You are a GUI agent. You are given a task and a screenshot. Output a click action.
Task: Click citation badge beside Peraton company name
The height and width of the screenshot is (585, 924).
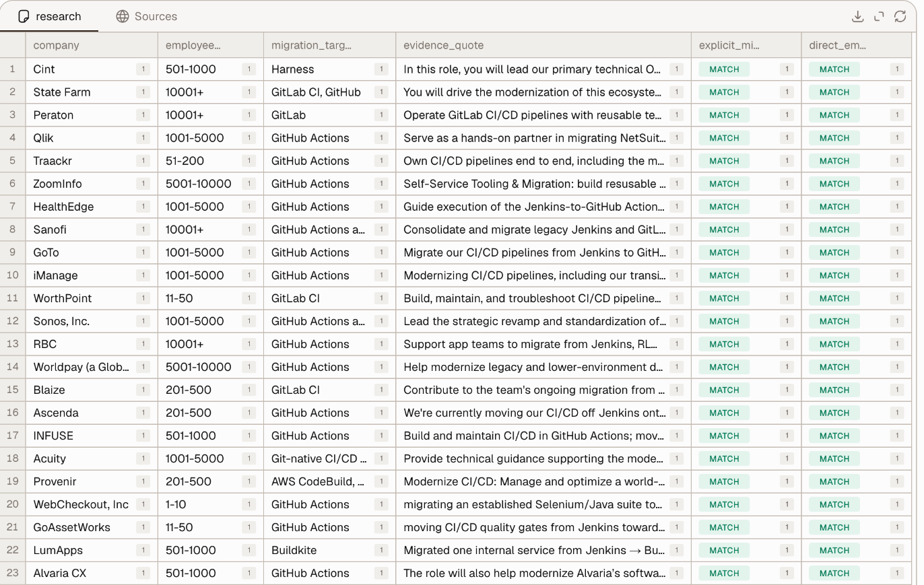tap(143, 115)
